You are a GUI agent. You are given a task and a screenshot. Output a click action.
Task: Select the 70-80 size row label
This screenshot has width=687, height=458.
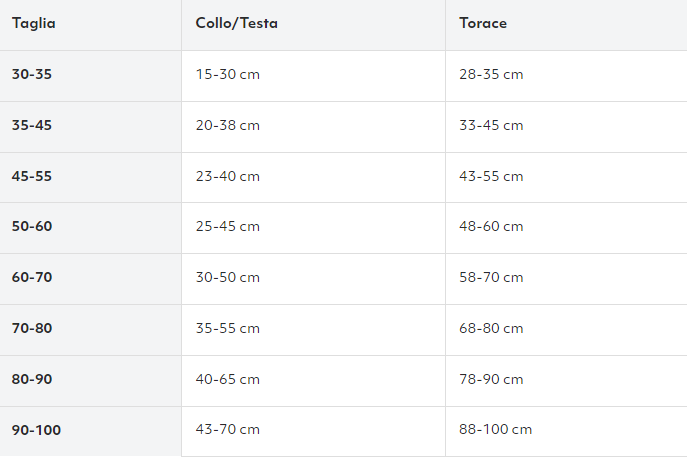tap(32, 328)
